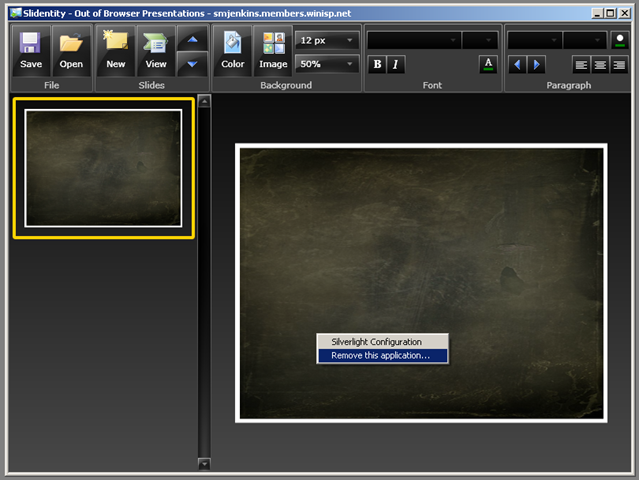Choose background Color icon
Image resolution: width=639 pixels, height=480 pixels.
coord(233,51)
